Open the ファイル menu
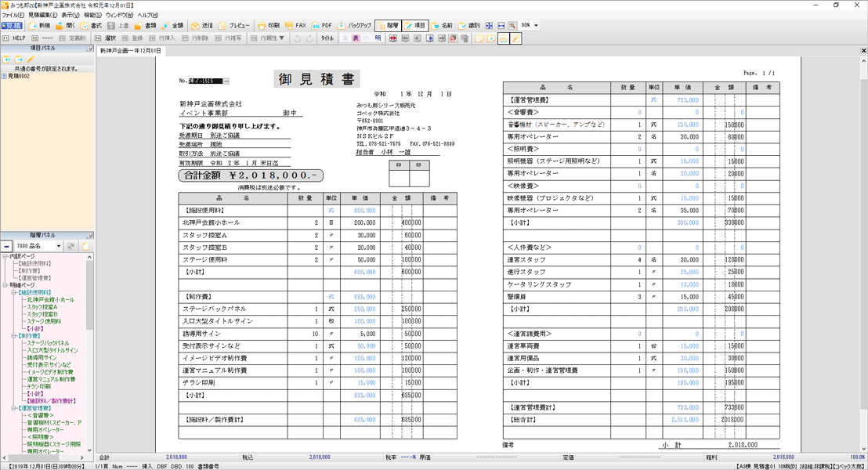 click(x=11, y=15)
